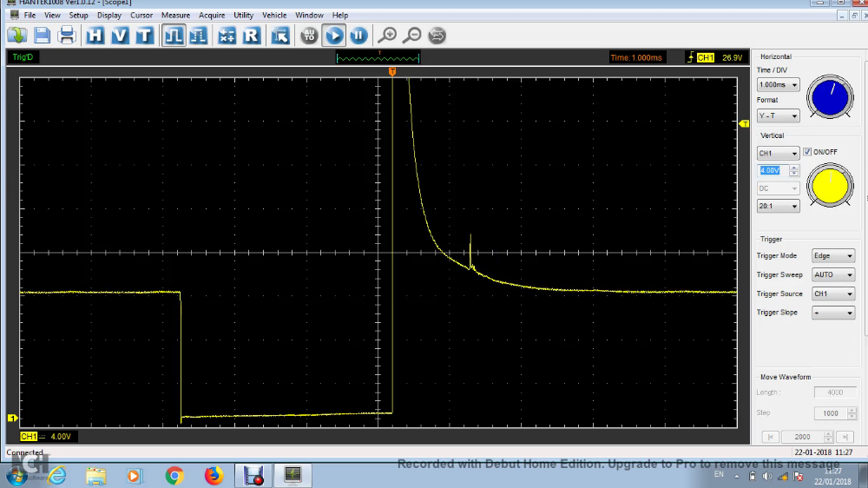Open Google Chrome from the taskbar
Image resolution: width=868 pixels, height=488 pixels.
point(174,476)
